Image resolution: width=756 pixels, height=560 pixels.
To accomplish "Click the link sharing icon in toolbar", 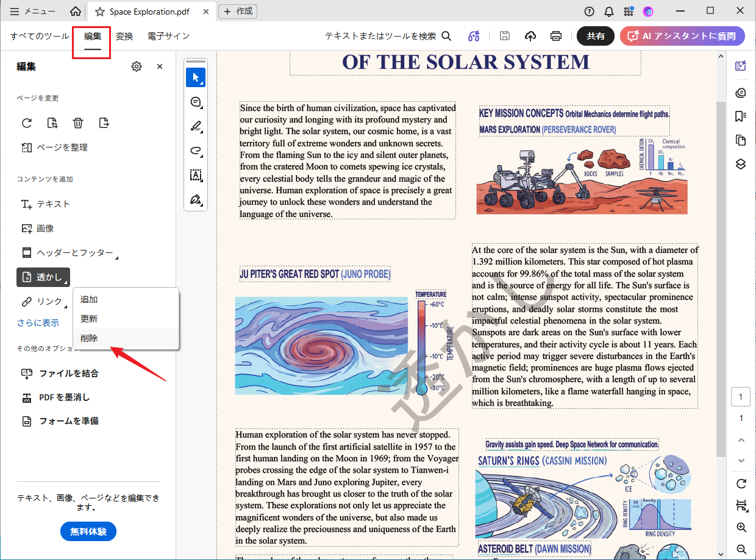I will click(x=474, y=36).
